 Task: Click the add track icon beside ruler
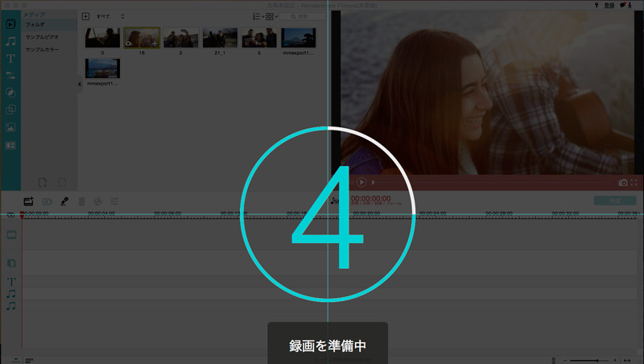point(11,215)
